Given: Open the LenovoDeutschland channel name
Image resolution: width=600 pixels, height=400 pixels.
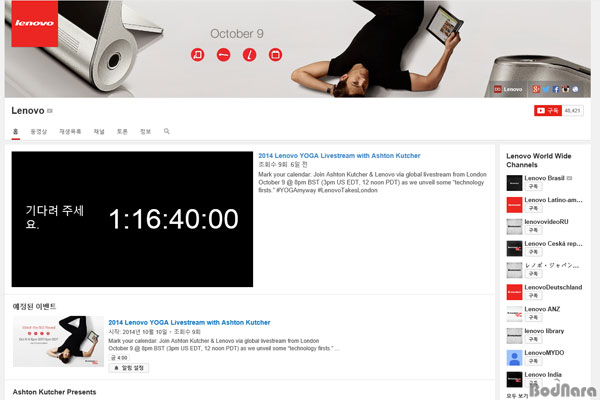Looking at the screenshot, I should pos(553,287).
